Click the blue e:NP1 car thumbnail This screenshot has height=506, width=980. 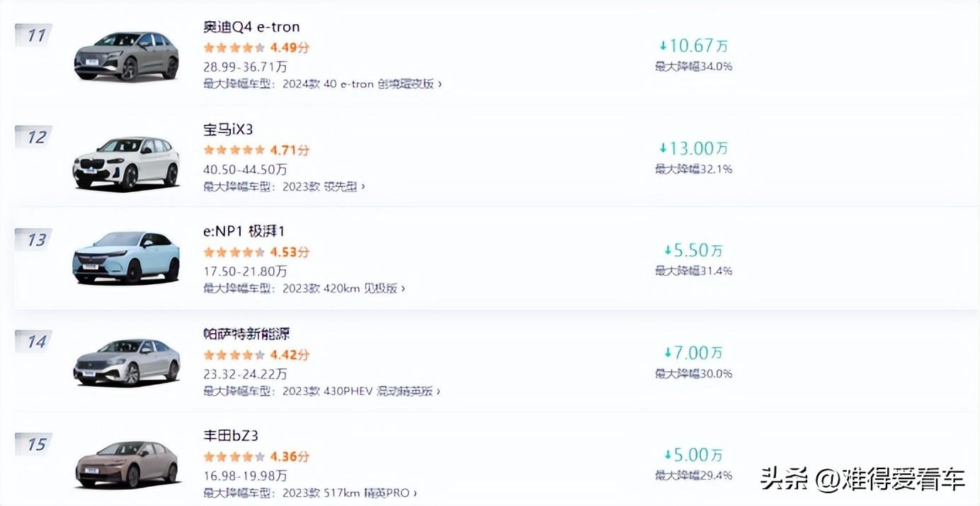126,257
